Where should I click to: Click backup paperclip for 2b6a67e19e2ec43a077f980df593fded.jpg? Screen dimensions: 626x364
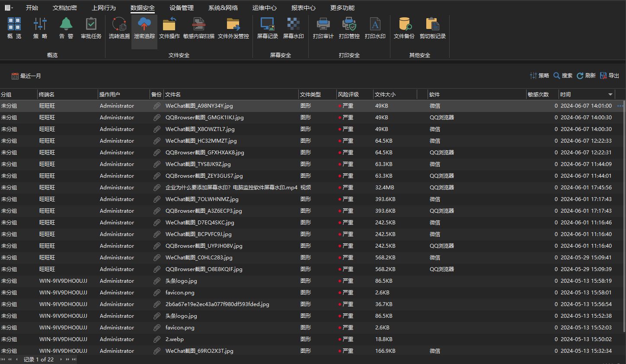tap(156, 304)
